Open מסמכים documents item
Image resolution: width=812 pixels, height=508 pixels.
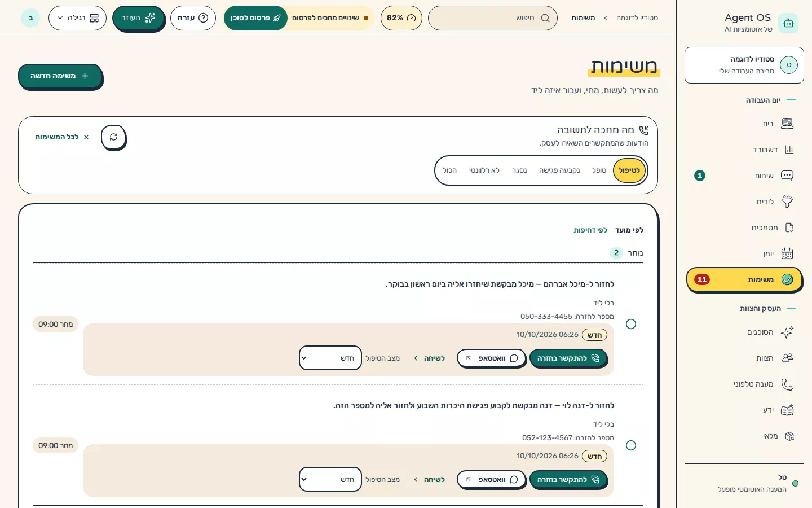coord(744,227)
